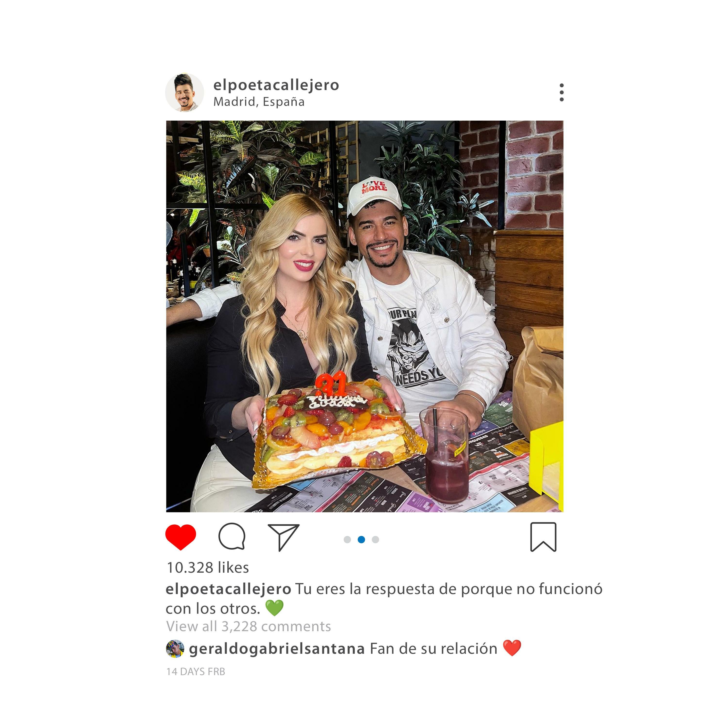
Task: Open elpoetacallejero profile picture
Action: [x=185, y=93]
